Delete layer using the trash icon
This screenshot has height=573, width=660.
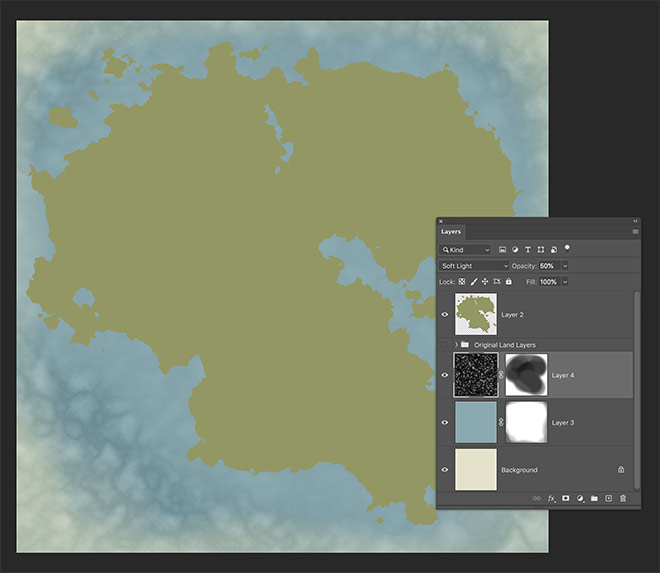click(622, 497)
